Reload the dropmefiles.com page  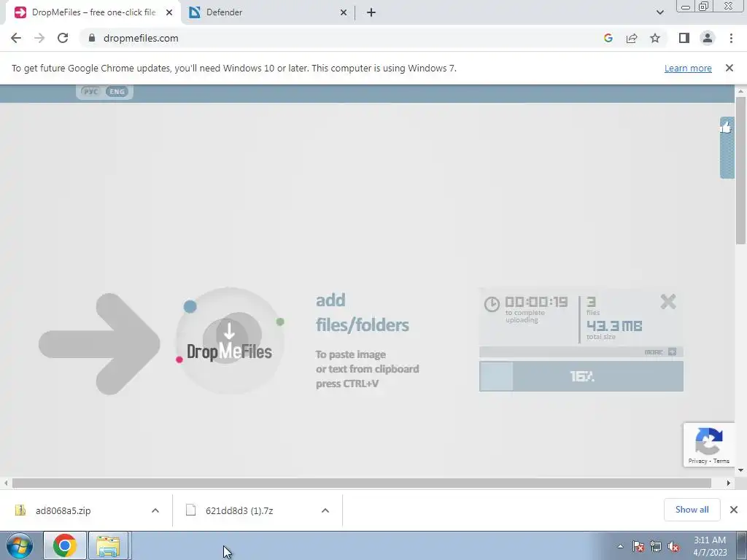[63, 38]
